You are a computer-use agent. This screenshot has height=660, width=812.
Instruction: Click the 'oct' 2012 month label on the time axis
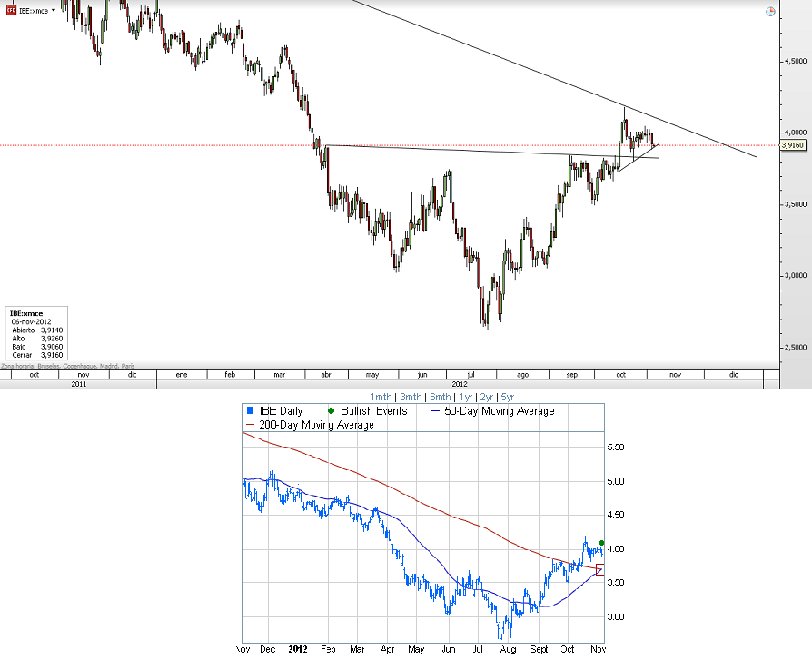pos(620,374)
